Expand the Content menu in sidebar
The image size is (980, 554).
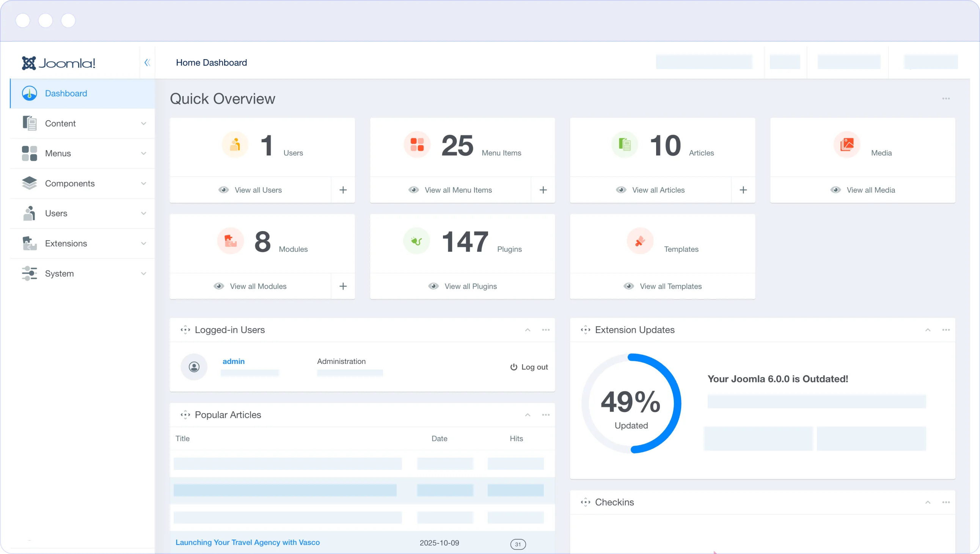143,123
